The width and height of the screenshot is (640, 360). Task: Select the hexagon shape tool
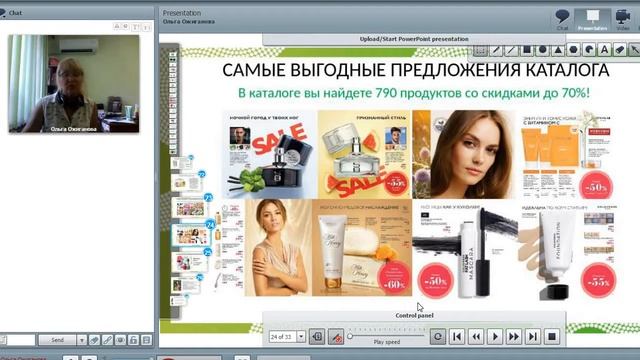tap(573, 50)
